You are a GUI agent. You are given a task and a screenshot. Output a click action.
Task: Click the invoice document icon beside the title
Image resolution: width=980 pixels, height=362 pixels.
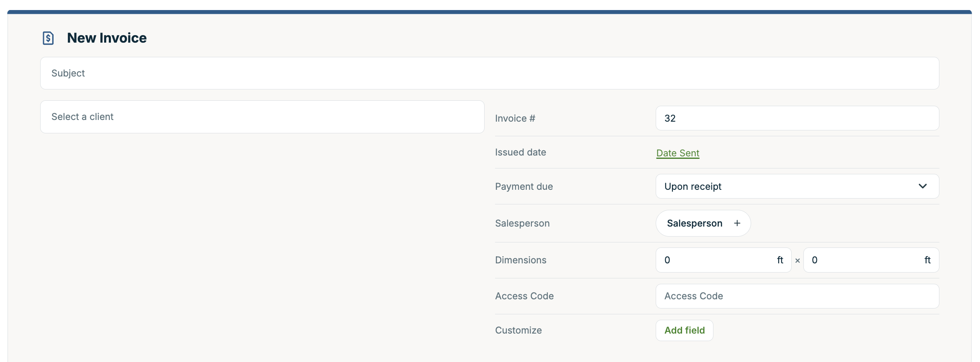48,38
